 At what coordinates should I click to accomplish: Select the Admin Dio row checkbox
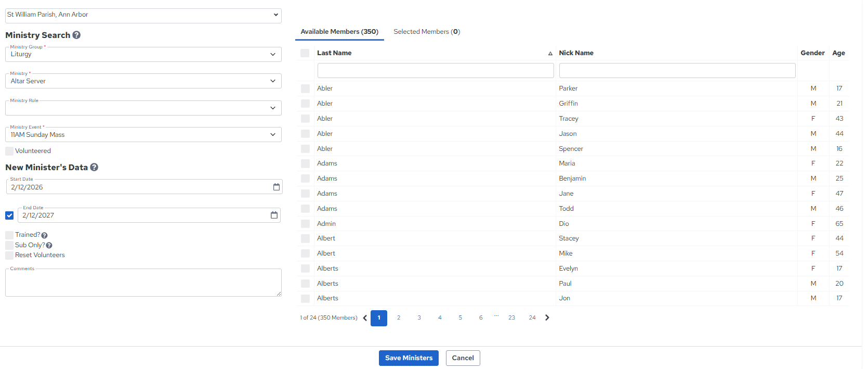click(305, 224)
